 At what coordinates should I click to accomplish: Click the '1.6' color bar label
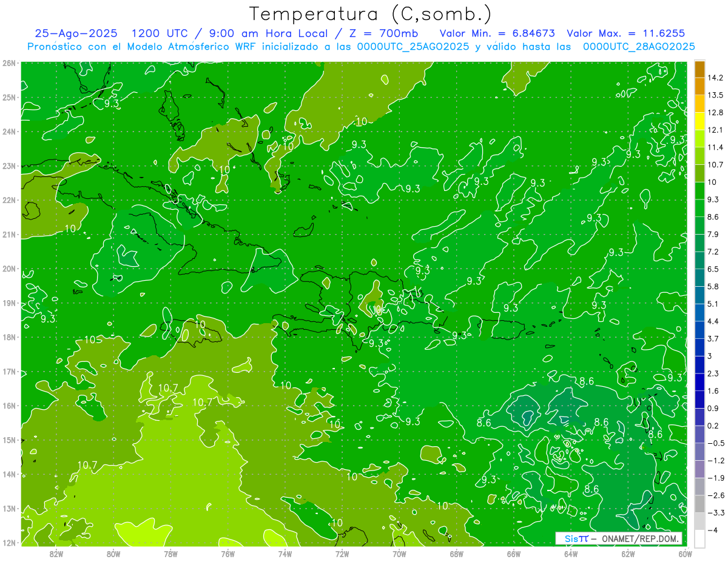[x=712, y=391]
